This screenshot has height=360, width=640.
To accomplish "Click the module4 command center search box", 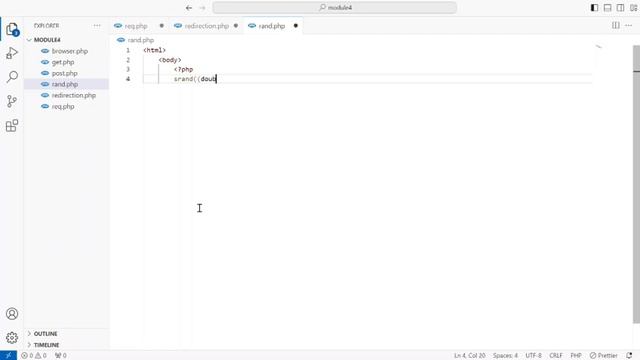I will 335,7.
